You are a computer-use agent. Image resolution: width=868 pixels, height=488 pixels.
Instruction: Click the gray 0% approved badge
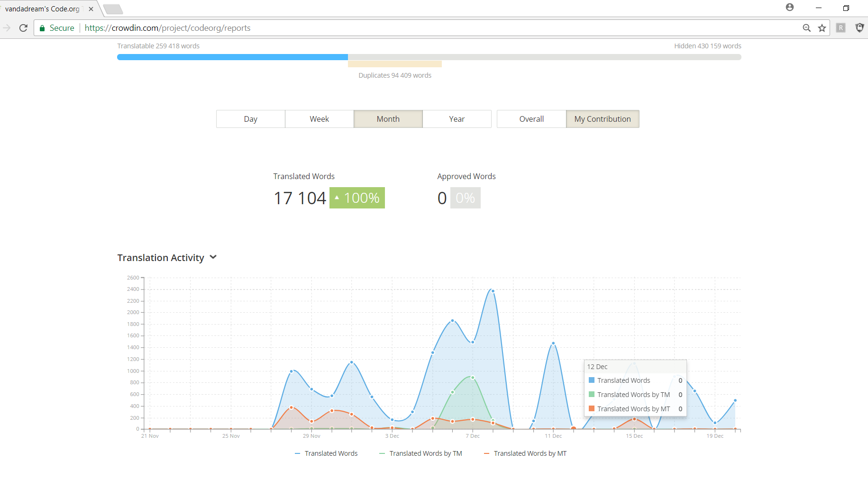[466, 198]
